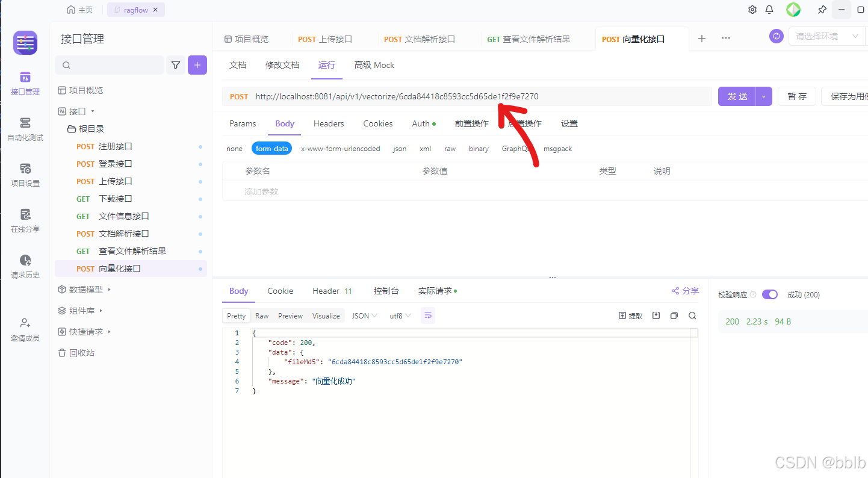The height and width of the screenshot is (478, 868).
Task: Open the 自动化测试 panel in left sidebar
Action: pos(25,129)
